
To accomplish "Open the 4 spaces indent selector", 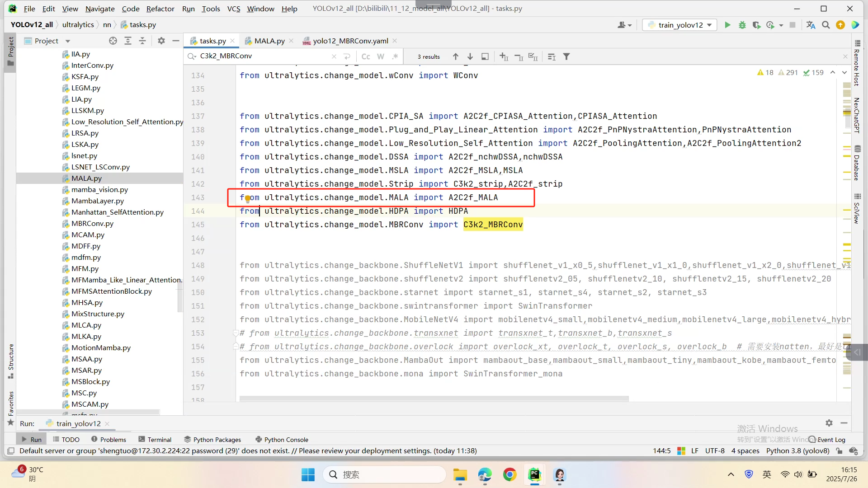I will pyautogui.click(x=745, y=450).
